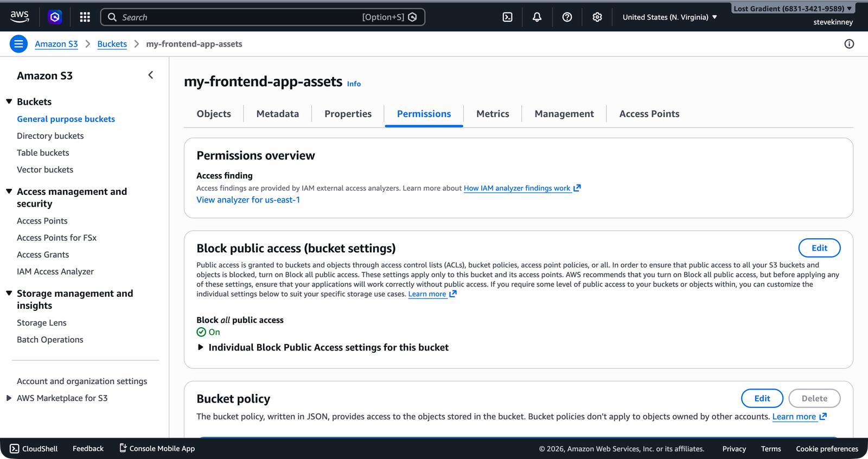868x459 pixels.
Task: Open Access Points for FSx
Action: (56, 238)
